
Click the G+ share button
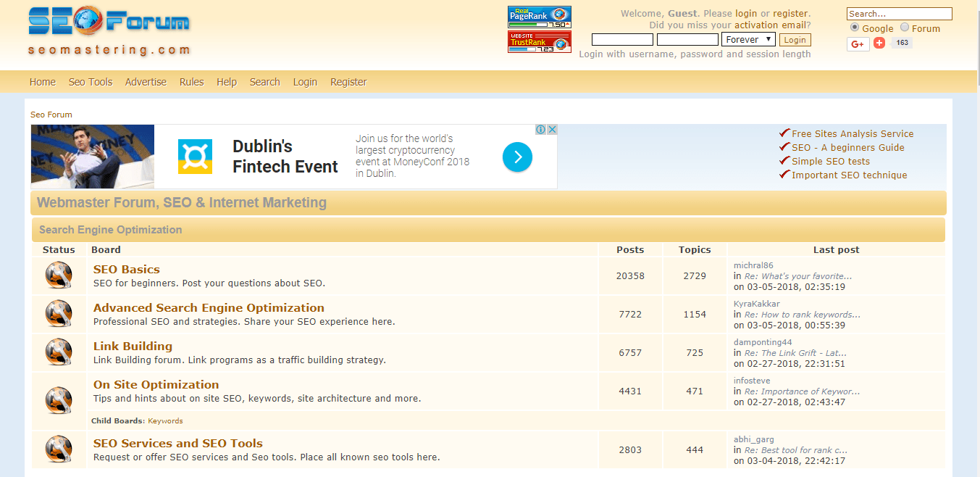pos(858,43)
